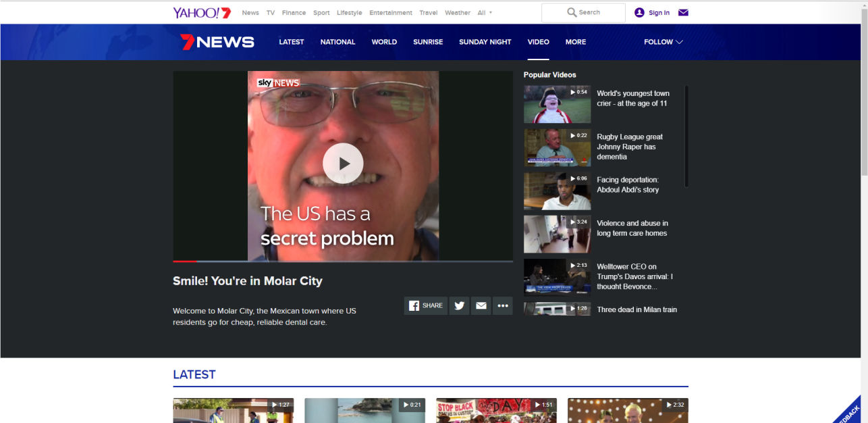The image size is (868, 423).
Task: Click Welltower CEO on Trump's Davos title
Action: click(x=634, y=276)
